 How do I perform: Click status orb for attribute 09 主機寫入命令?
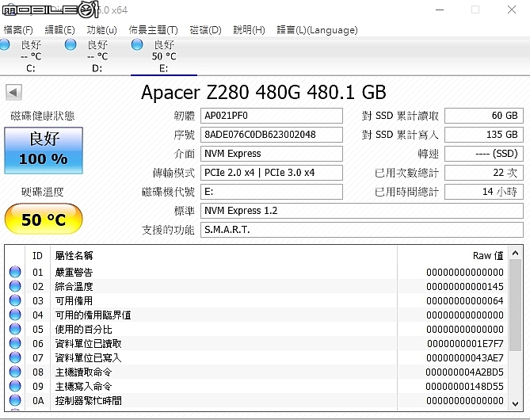click(x=15, y=386)
